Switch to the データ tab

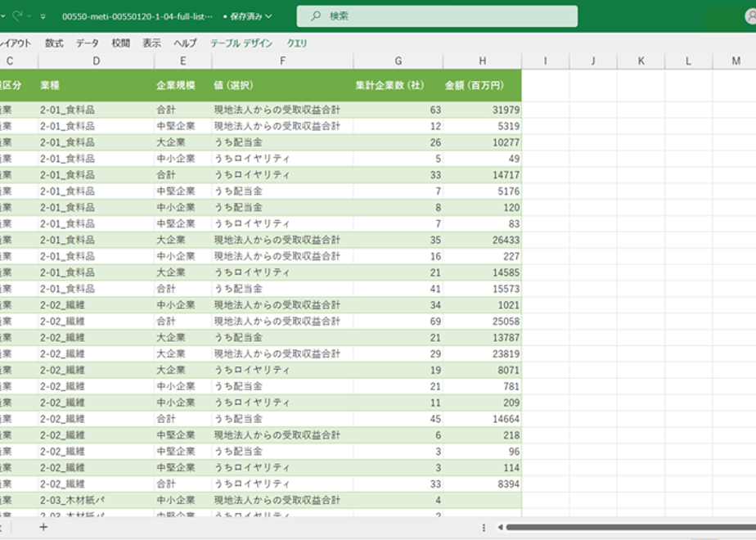(x=88, y=43)
